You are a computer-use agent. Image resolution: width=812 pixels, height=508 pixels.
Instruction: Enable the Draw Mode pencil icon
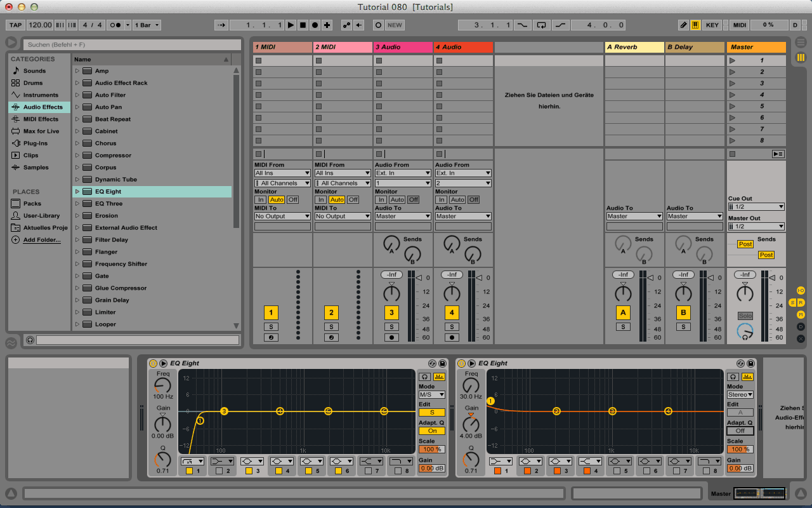pyautogui.click(x=683, y=25)
